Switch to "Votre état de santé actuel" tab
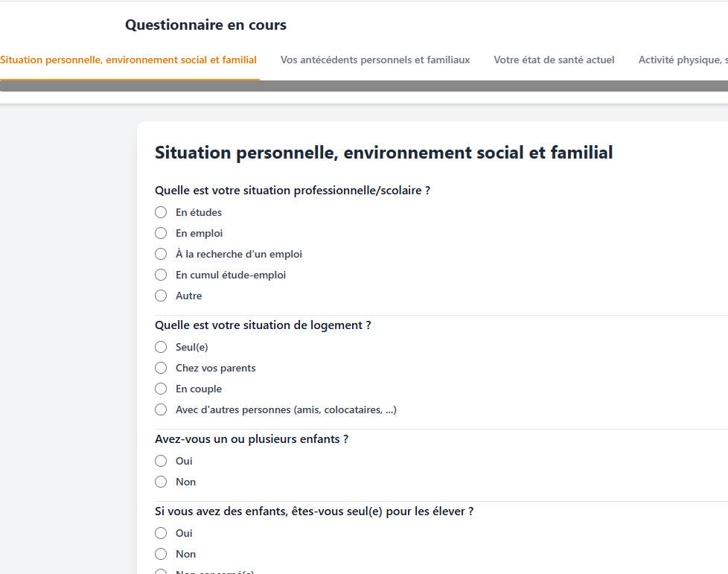The image size is (728, 574). point(554,60)
